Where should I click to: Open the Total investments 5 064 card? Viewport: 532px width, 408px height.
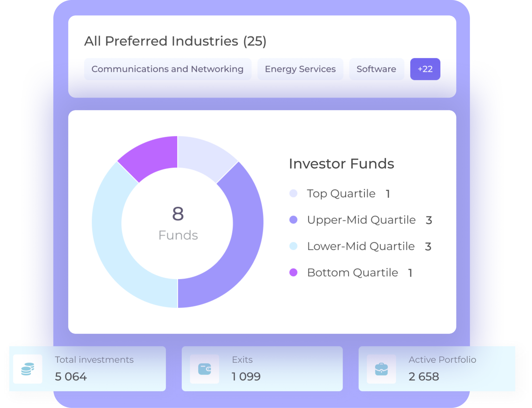pyautogui.click(x=87, y=369)
